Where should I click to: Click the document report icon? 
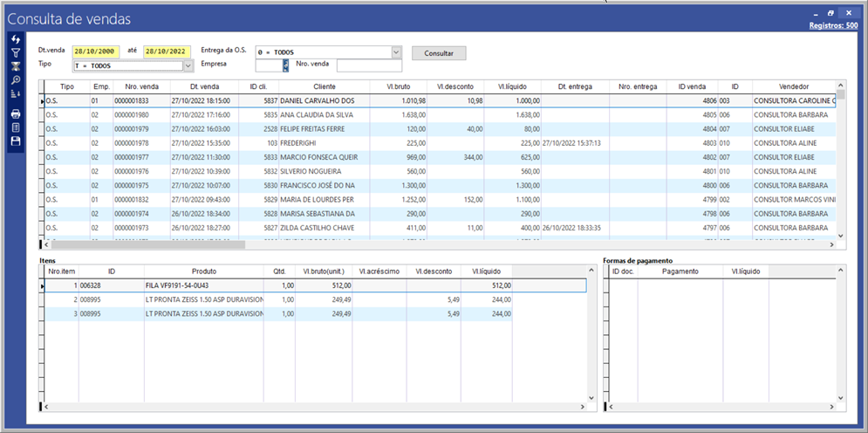tap(15, 127)
